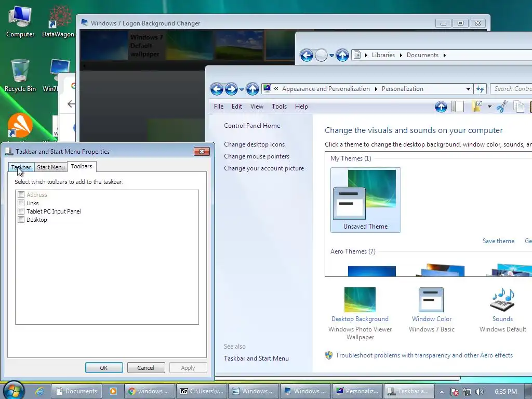Open the Recycle Bin desktop icon

20,75
